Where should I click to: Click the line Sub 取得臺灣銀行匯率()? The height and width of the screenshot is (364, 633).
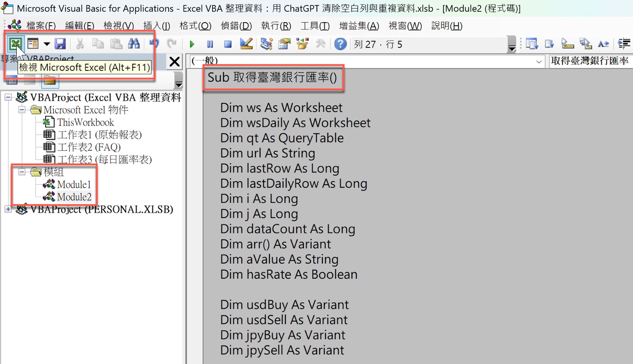tap(272, 78)
